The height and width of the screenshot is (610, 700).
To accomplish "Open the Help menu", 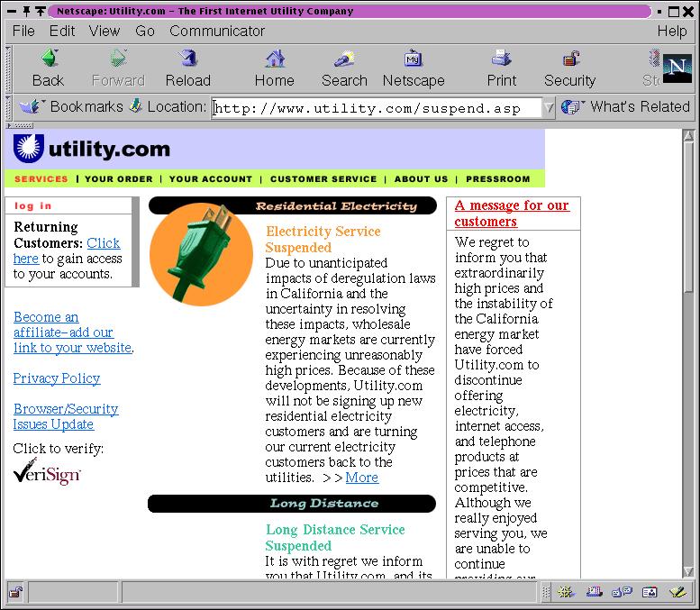I will (x=672, y=31).
